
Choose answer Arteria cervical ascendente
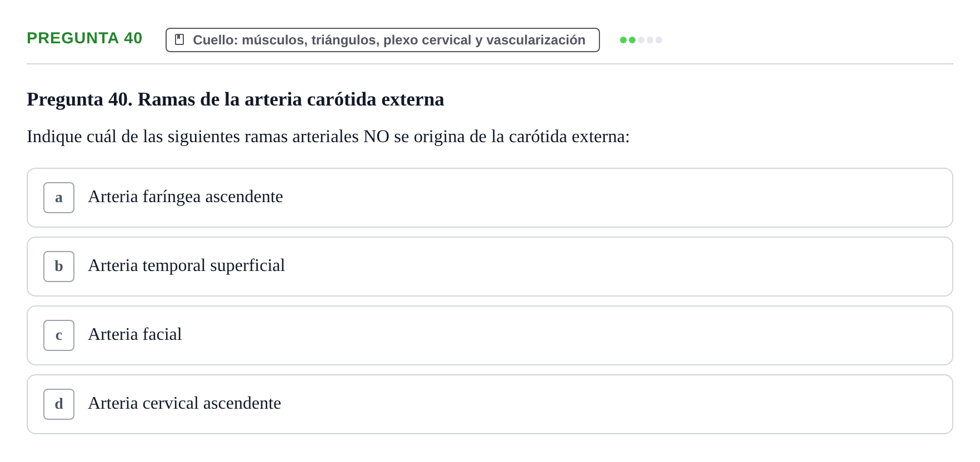point(184,403)
